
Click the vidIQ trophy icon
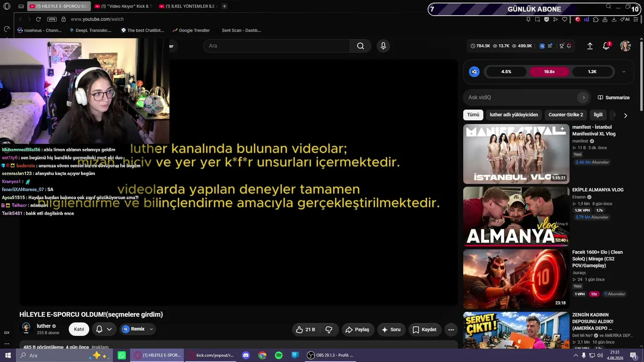561,46
